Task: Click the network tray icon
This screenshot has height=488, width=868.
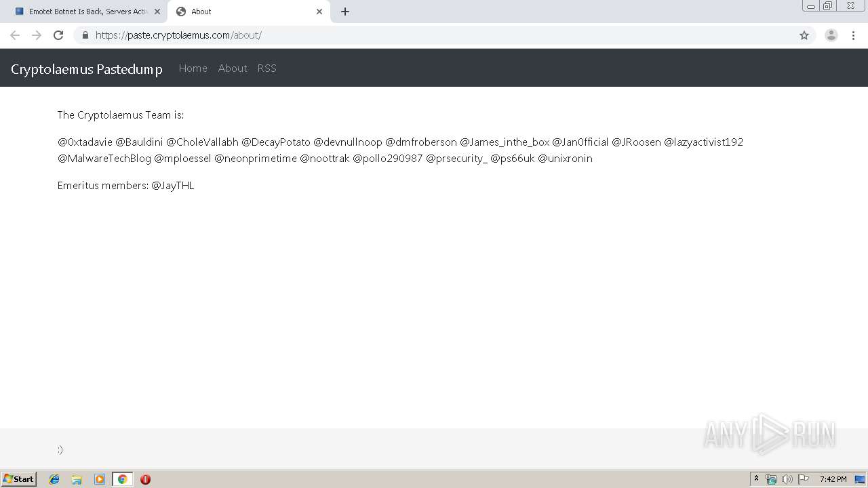Action: pyautogui.click(x=771, y=479)
